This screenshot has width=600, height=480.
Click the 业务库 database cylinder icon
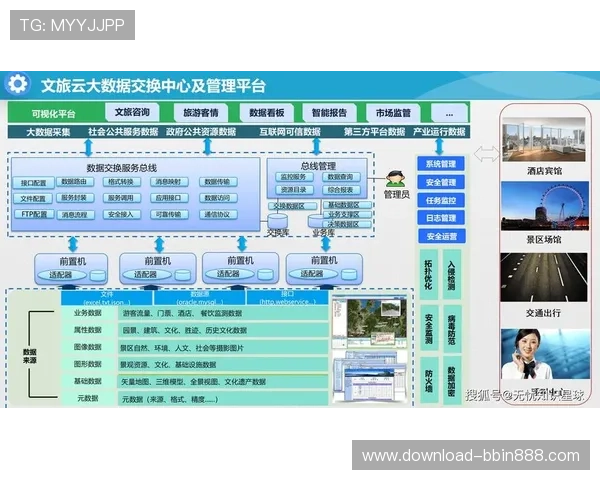pyautogui.click(x=317, y=221)
